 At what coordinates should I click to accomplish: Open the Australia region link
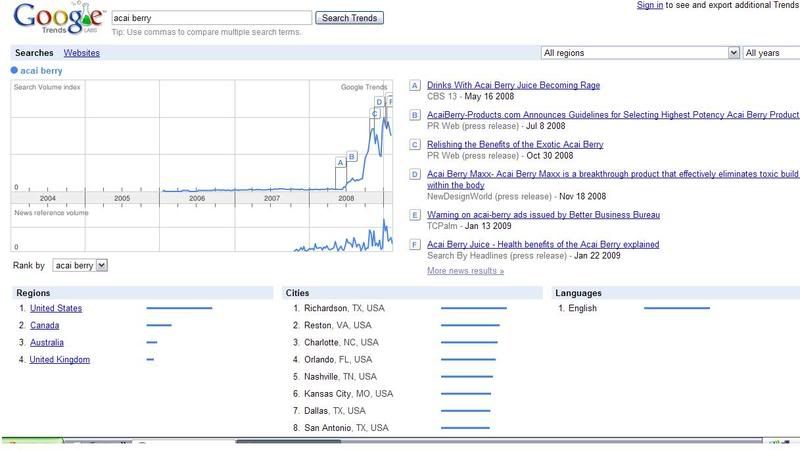pyautogui.click(x=46, y=342)
